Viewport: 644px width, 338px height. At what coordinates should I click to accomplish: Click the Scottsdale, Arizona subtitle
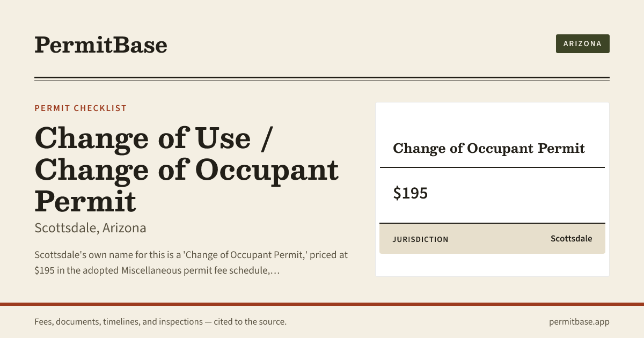click(x=90, y=228)
